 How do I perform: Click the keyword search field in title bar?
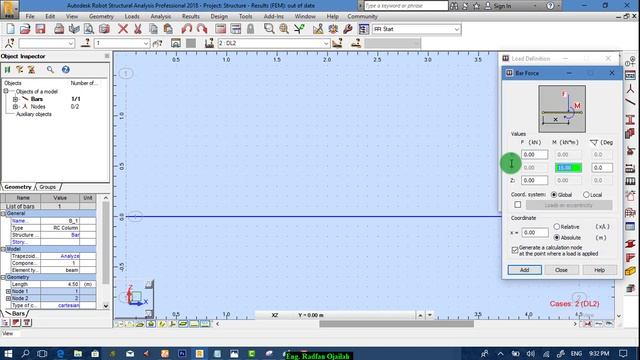point(406,6)
